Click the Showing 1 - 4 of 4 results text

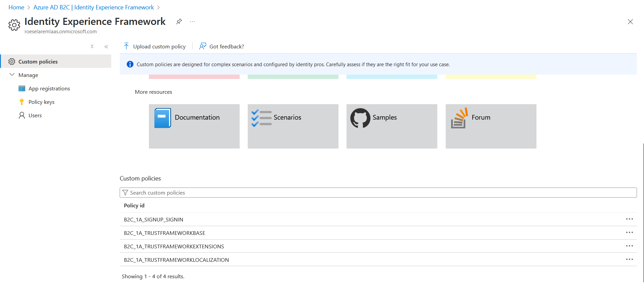pos(153,276)
